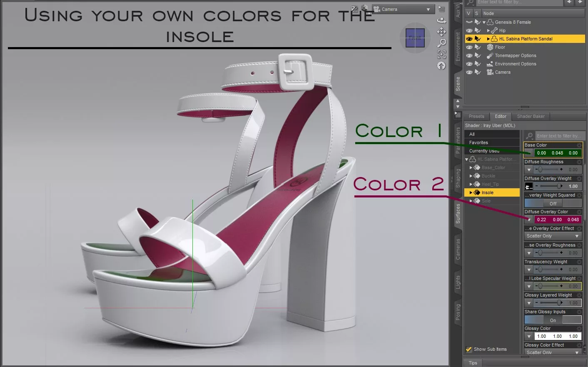Open the viewport options menu icon
The image size is (588, 367).
click(x=442, y=9)
